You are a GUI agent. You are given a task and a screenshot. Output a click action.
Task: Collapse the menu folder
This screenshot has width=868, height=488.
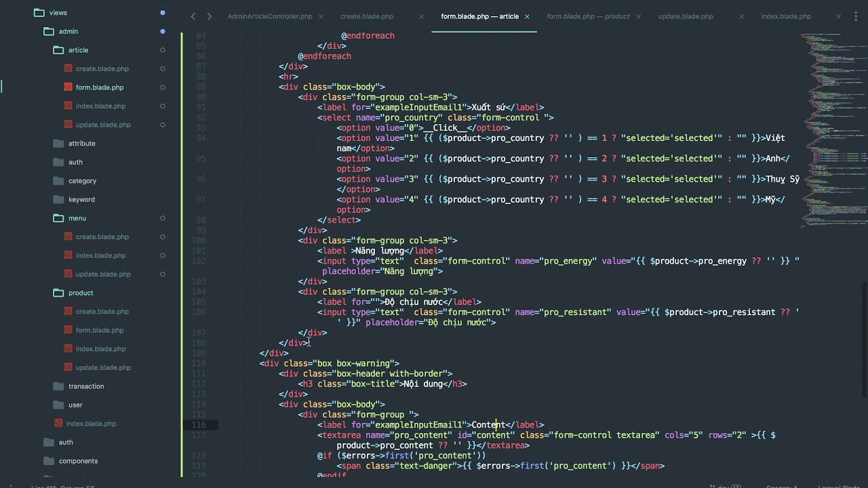[x=69, y=218]
